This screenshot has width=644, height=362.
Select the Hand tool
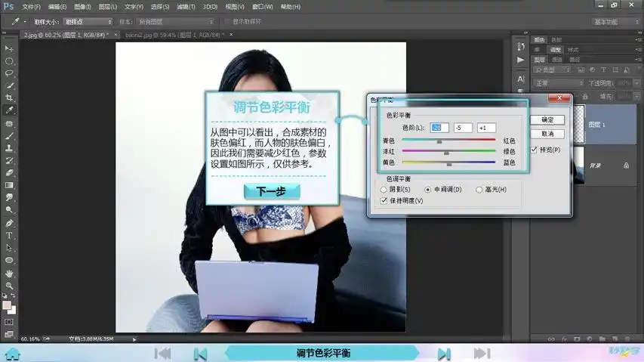point(9,274)
